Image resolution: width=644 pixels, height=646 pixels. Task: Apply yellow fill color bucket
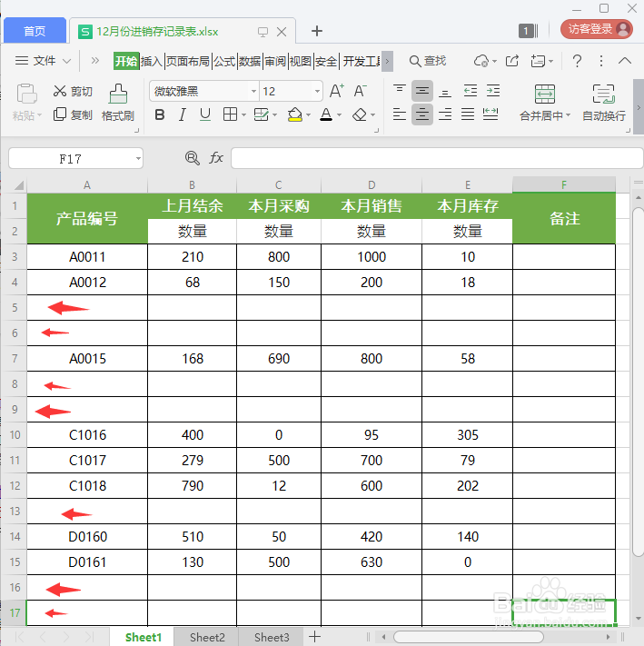pos(295,114)
